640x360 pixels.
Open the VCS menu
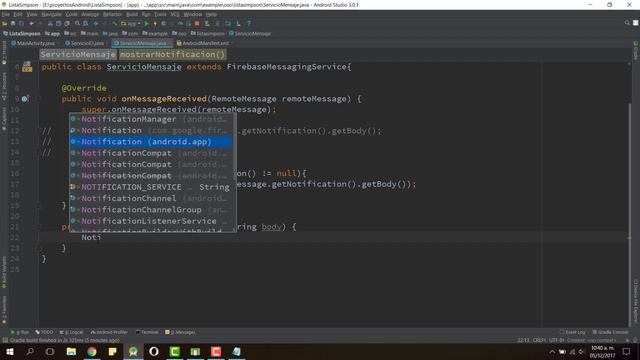(x=175, y=14)
